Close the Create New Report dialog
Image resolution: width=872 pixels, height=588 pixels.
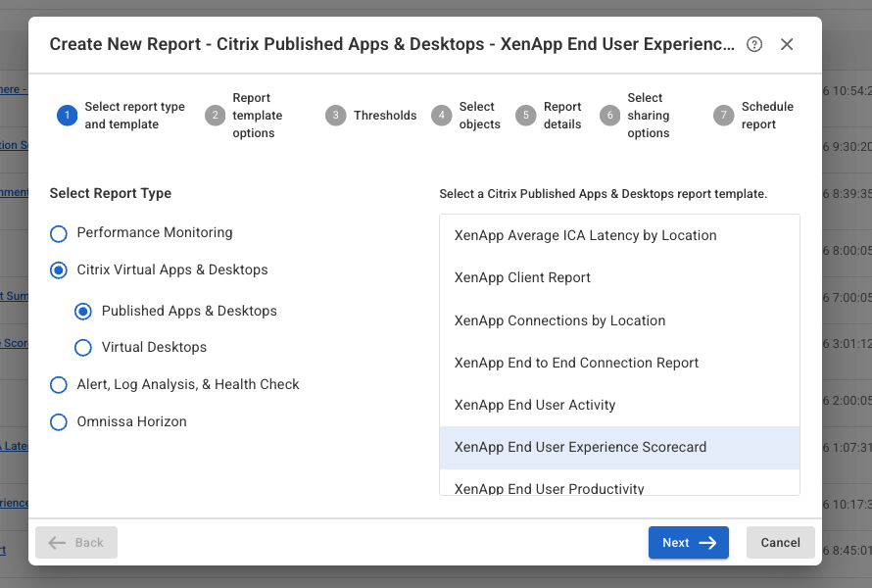[787, 44]
